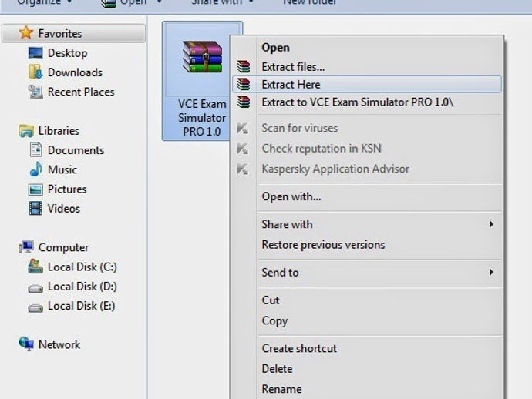532x399 pixels.
Task: Choose Extract to VCE Exam Simulator PRO 1.0\
Action: pyautogui.click(x=367, y=102)
